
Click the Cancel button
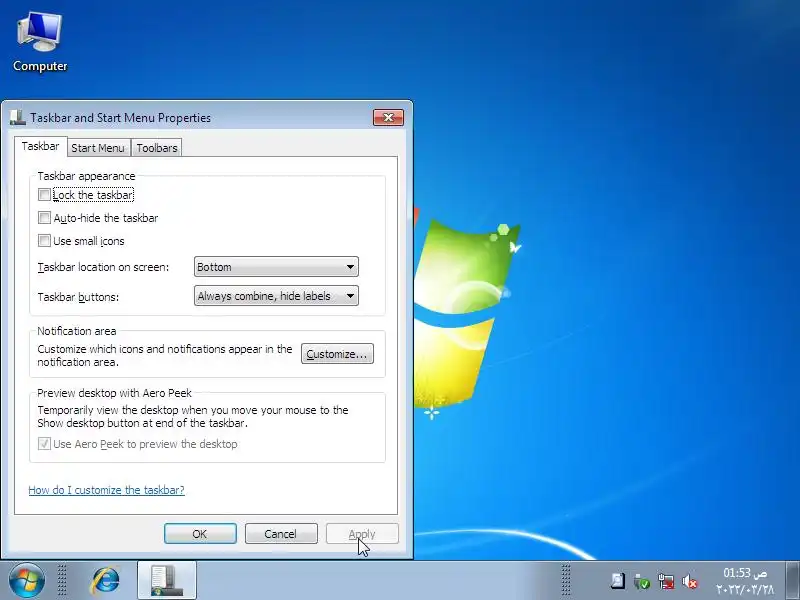[x=281, y=534]
